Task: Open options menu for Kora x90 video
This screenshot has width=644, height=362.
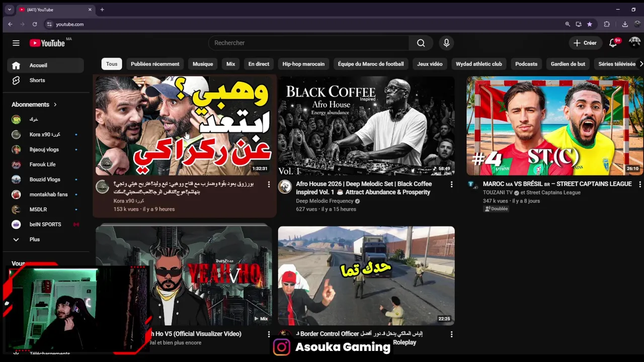Action: click(269, 185)
